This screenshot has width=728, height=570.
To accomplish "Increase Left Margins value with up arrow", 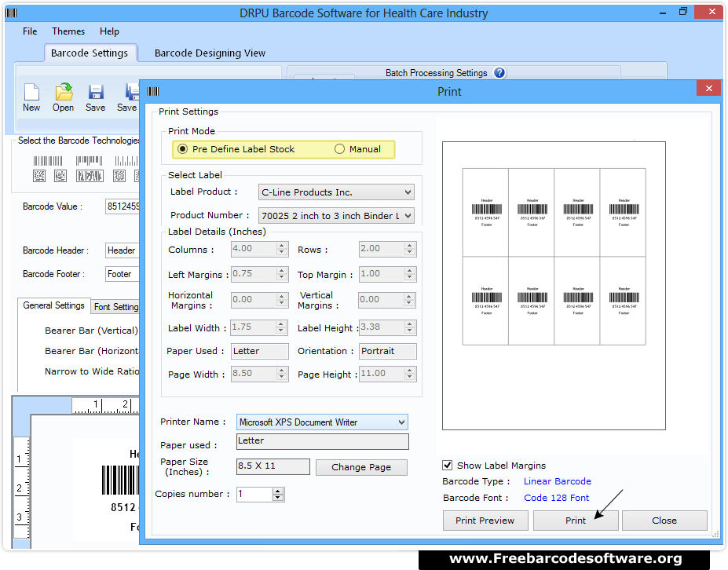I will 282,271.
